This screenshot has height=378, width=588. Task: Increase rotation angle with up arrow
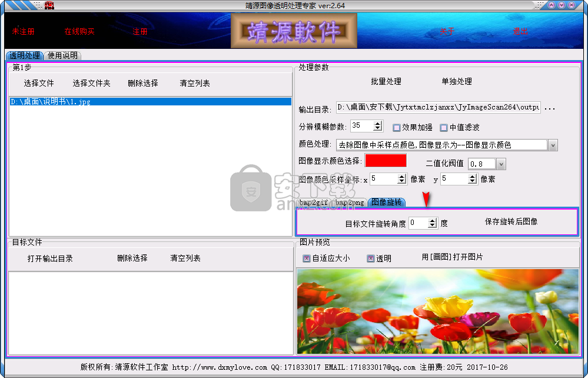click(x=433, y=220)
